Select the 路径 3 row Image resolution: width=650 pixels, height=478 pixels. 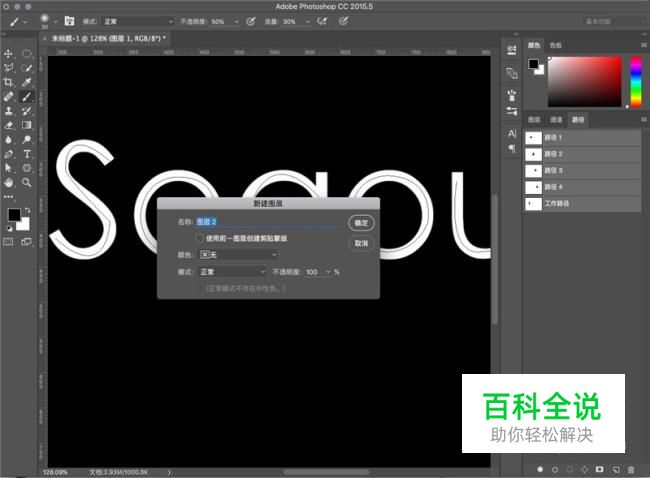[x=582, y=170]
